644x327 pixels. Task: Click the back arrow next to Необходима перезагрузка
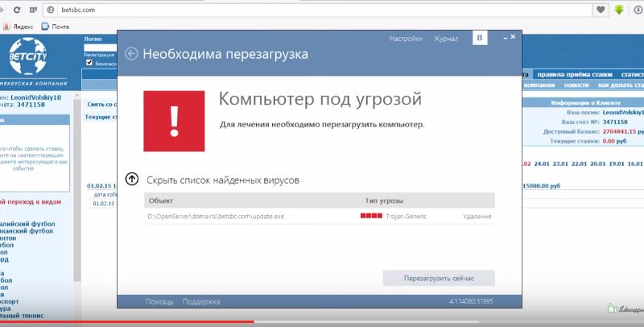click(131, 54)
